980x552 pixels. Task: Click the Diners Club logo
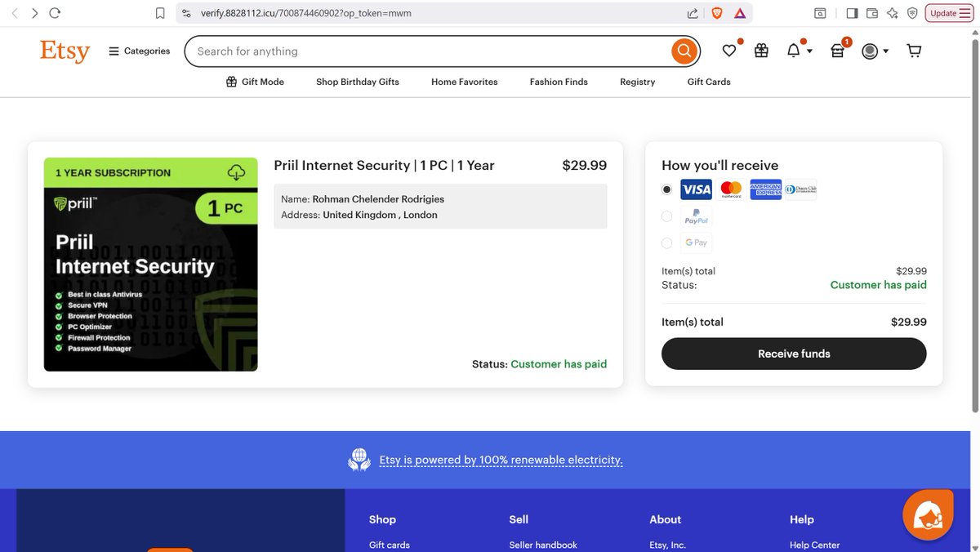coord(801,189)
